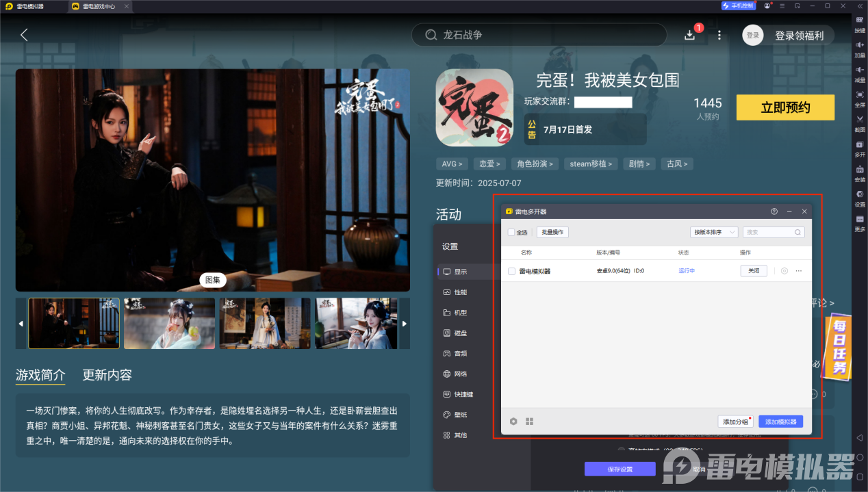Screen dimensions: 868x492
Task: Expand the 按版本排序 sort dropdown
Action: pos(714,233)
